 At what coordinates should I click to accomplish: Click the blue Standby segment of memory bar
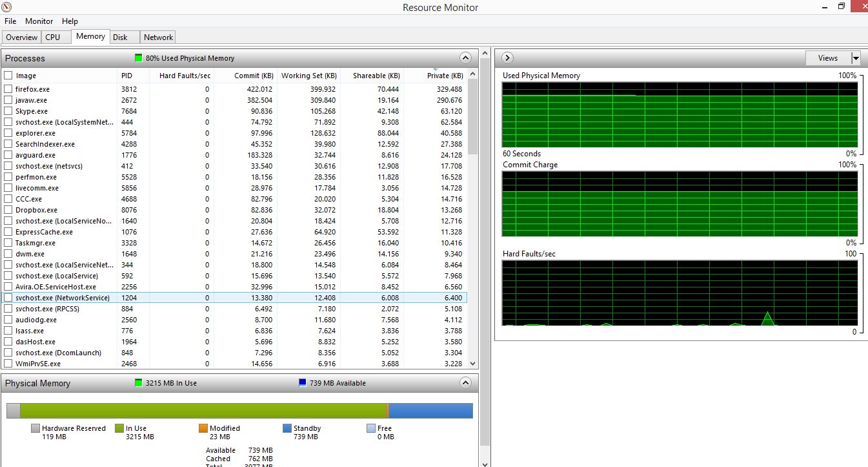430,411
